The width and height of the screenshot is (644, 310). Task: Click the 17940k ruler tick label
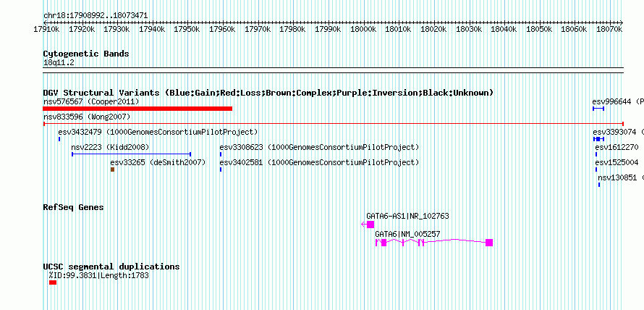point(152,29)
